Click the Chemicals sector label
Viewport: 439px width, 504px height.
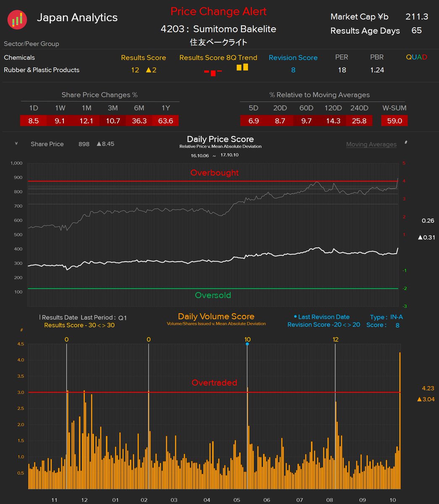coord(19,58)
